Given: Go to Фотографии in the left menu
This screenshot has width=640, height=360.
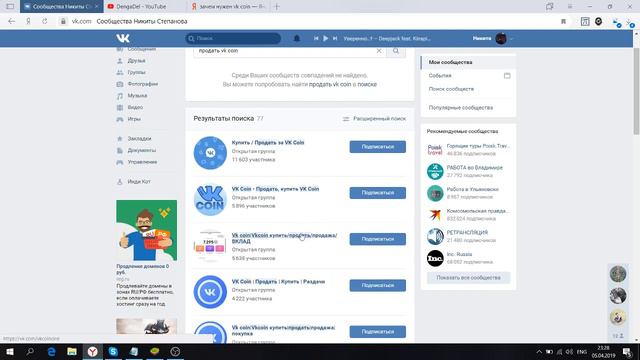Looking at the screenshot, I should (x=142, y=84).
